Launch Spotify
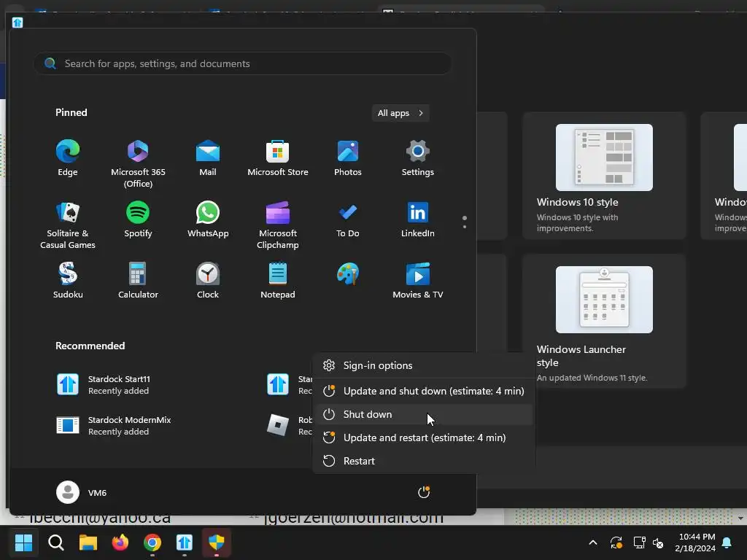747x560 pixels. coord(138,219)
